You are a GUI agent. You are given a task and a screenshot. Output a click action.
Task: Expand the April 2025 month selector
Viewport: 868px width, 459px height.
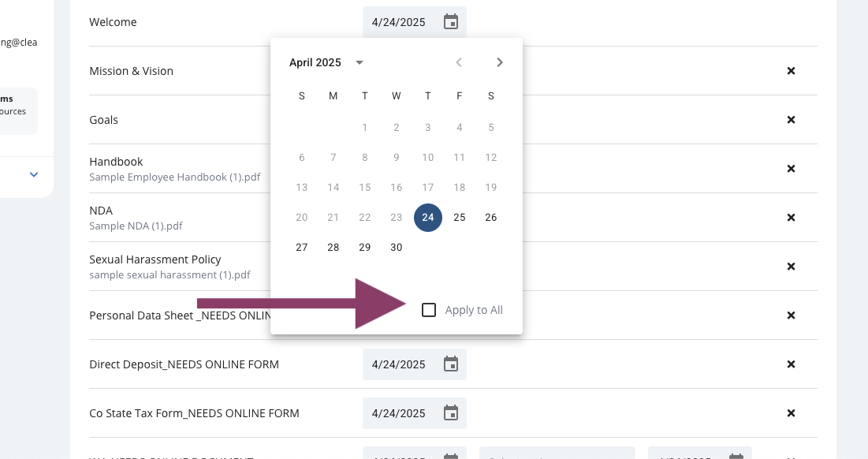click(359, 62)
